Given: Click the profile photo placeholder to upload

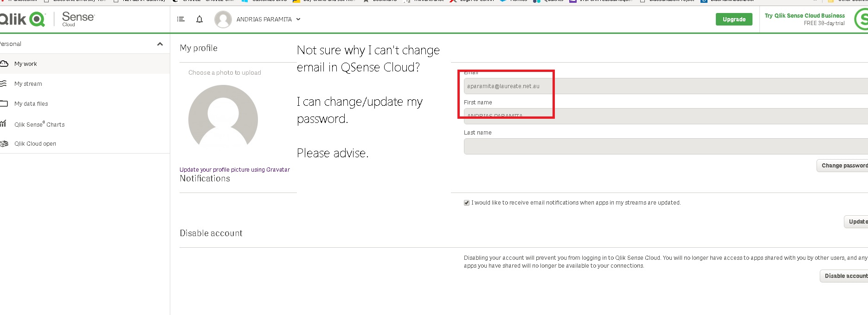Looking at the screenshot, I should pyautogui.click(x=223, y=119).
